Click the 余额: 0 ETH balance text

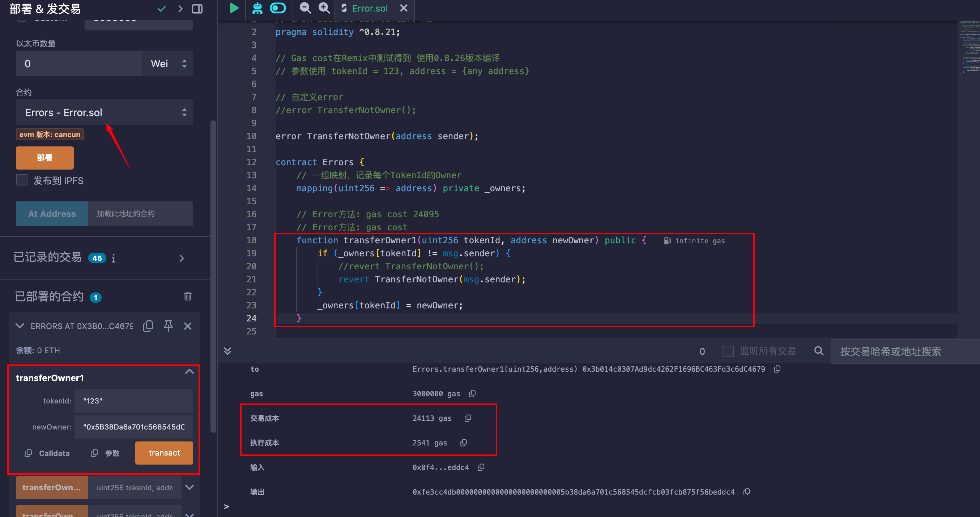[x=38, y=350]
